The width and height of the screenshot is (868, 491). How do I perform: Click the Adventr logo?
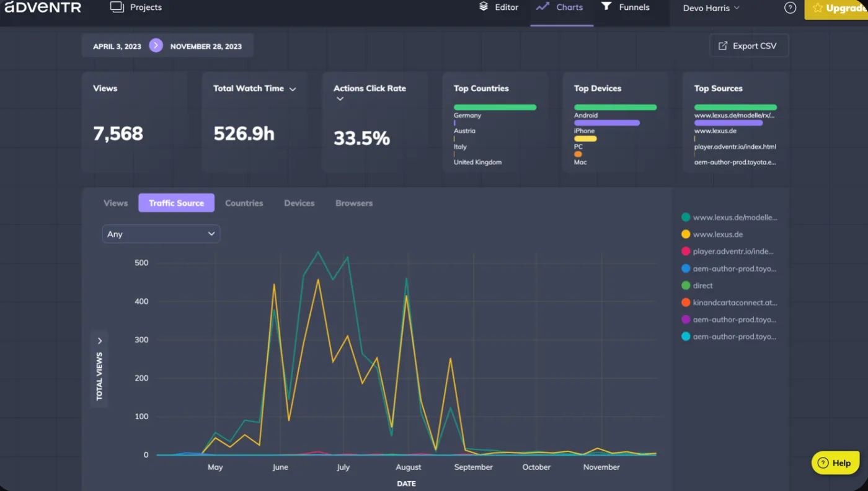pyautogui.click(x=43, y=7)
